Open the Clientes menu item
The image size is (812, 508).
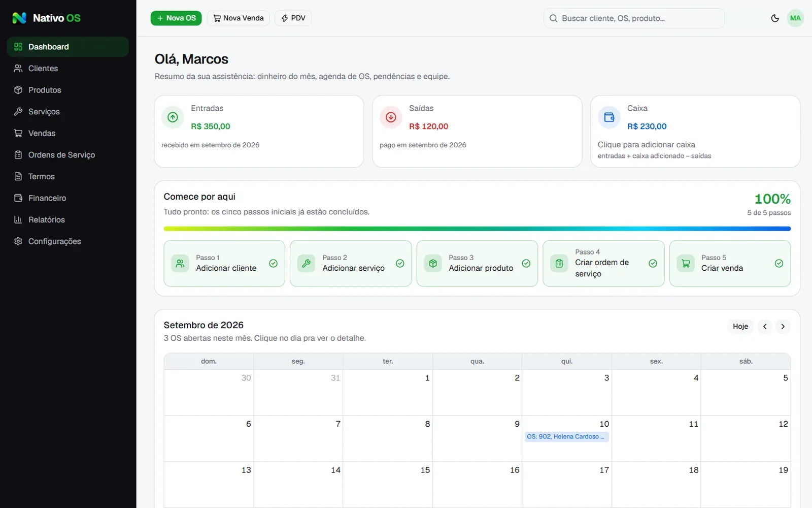tap(68, 68)
